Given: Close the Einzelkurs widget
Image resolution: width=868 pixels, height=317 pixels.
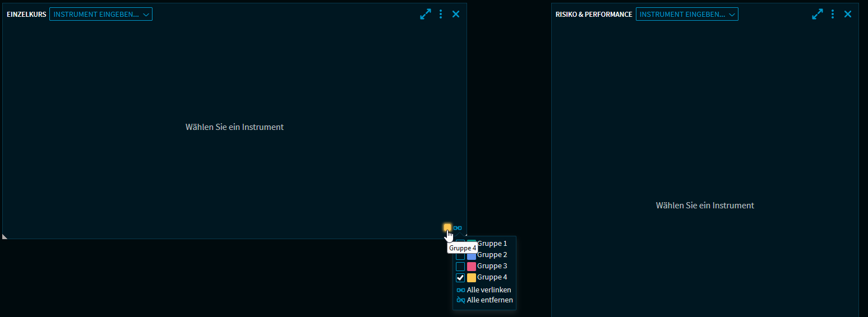Looking at the screenshot, I should click(x=456, y=14).
